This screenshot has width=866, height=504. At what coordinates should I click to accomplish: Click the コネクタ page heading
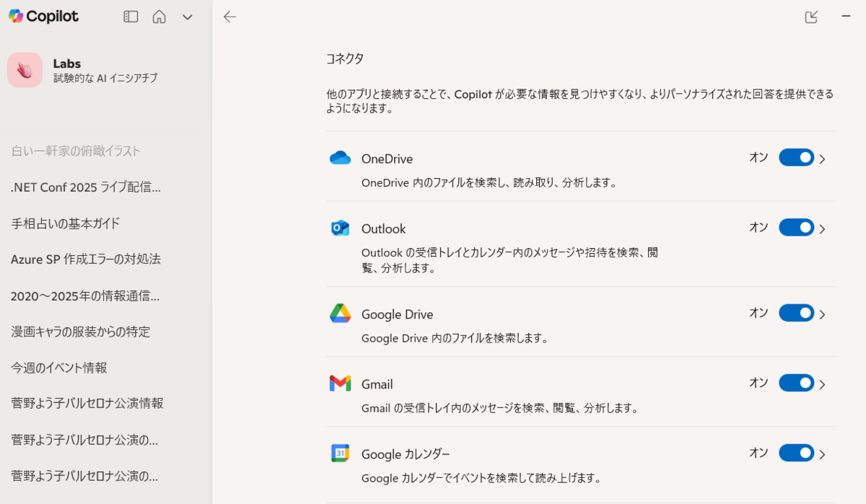click(345, 59)
